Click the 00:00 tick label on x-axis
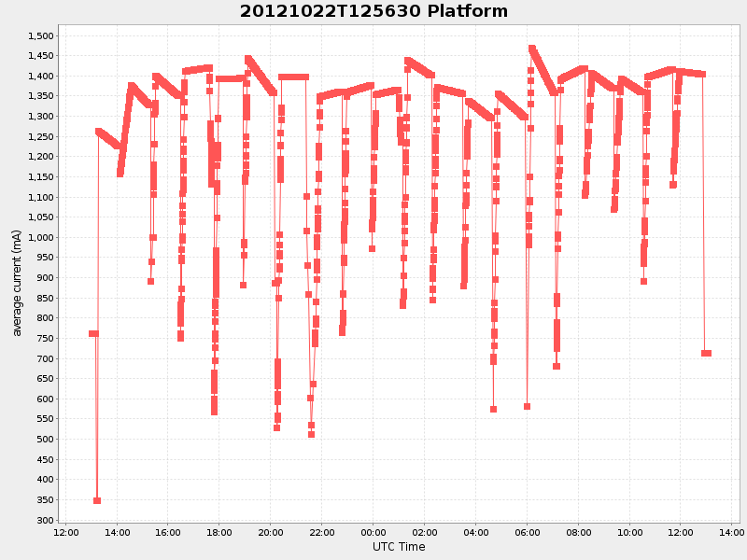This screenshot has width=747, height=560. click(374, 530)
